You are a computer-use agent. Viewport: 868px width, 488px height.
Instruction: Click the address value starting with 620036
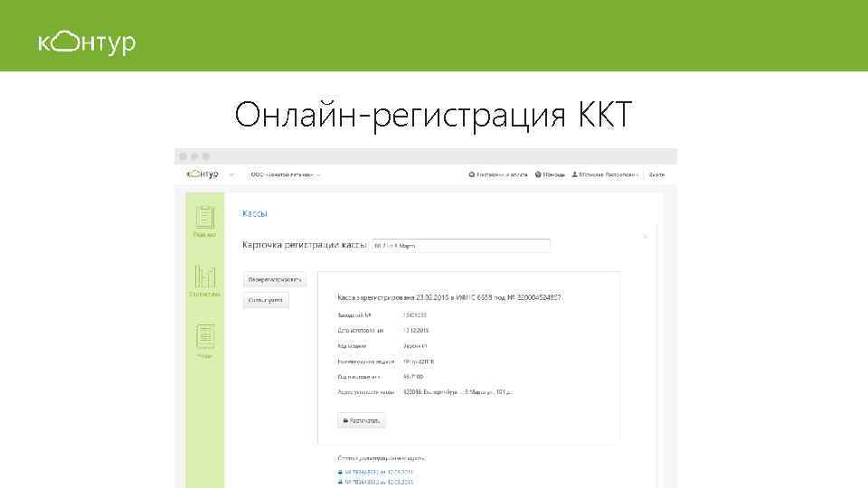(458, 391)
